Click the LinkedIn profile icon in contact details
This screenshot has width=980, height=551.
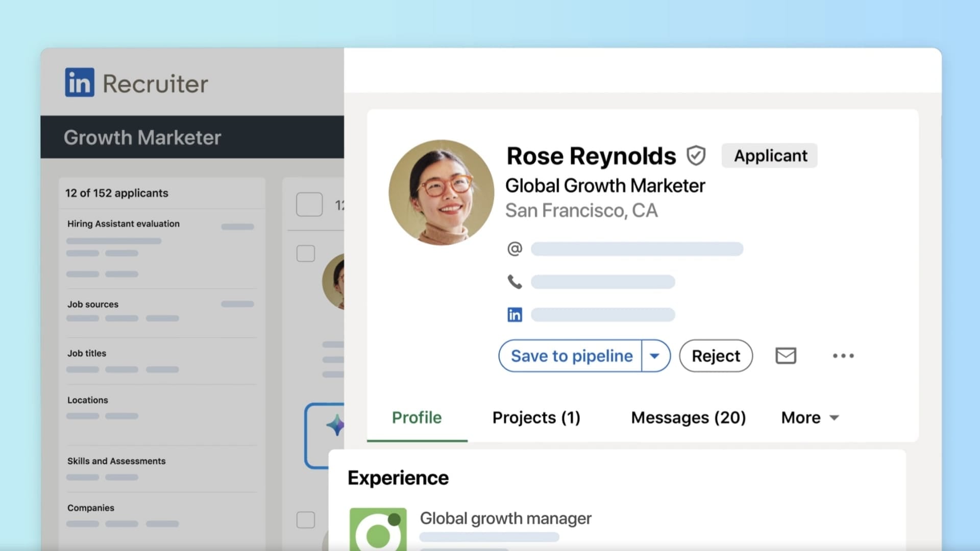tap(514, 314)
